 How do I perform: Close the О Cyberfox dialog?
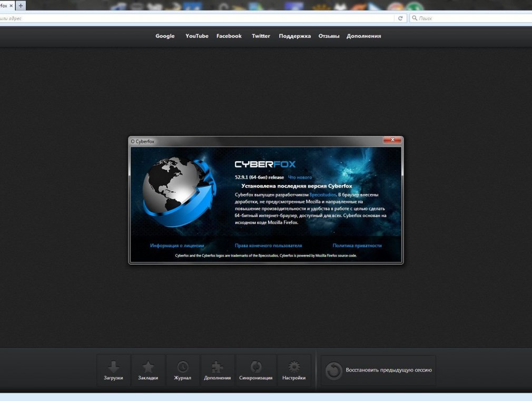[x=392, y=140]
